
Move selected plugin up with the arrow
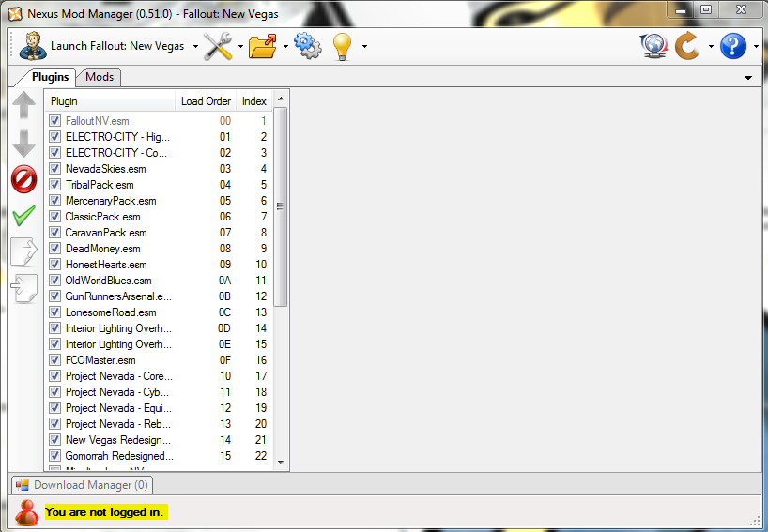pos(23,105)
